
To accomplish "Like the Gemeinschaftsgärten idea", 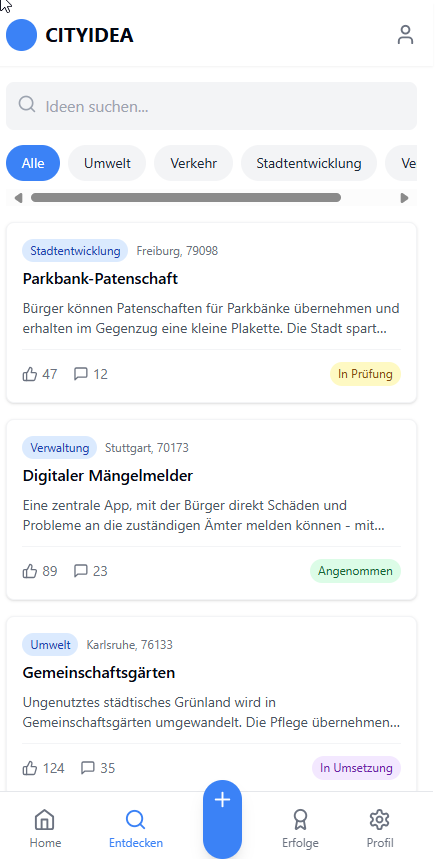I will tap(43, 768).
